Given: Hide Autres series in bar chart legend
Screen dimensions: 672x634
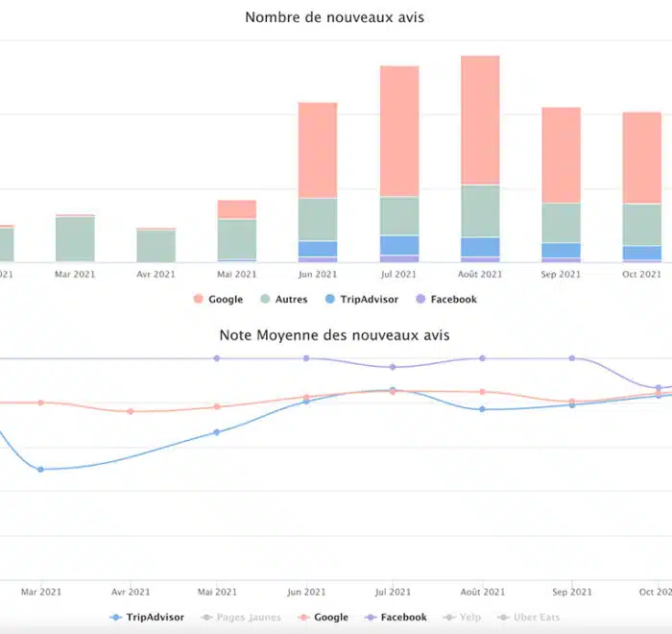Looking at the screenshot, I should (x=283, y=300).
